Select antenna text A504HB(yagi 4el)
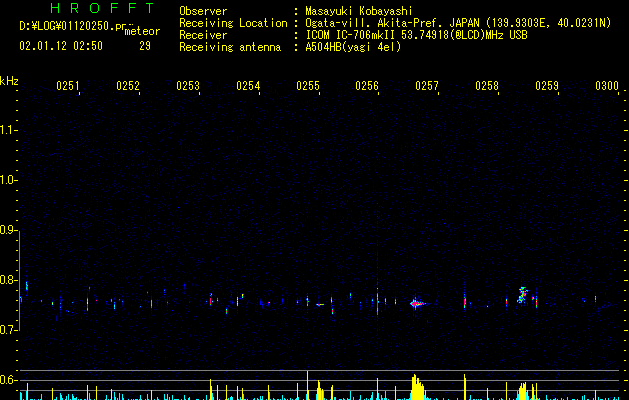The image size is (629, 400). coord(353,47)
